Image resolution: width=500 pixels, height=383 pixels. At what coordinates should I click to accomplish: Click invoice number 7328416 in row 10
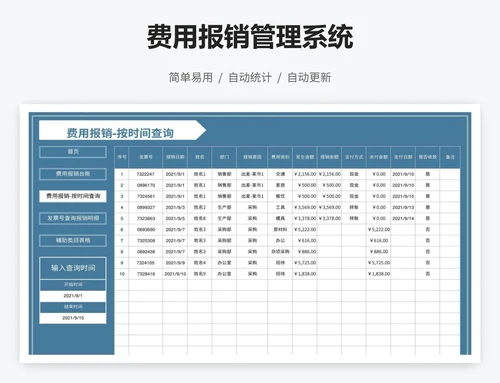(x=146, y=274)
